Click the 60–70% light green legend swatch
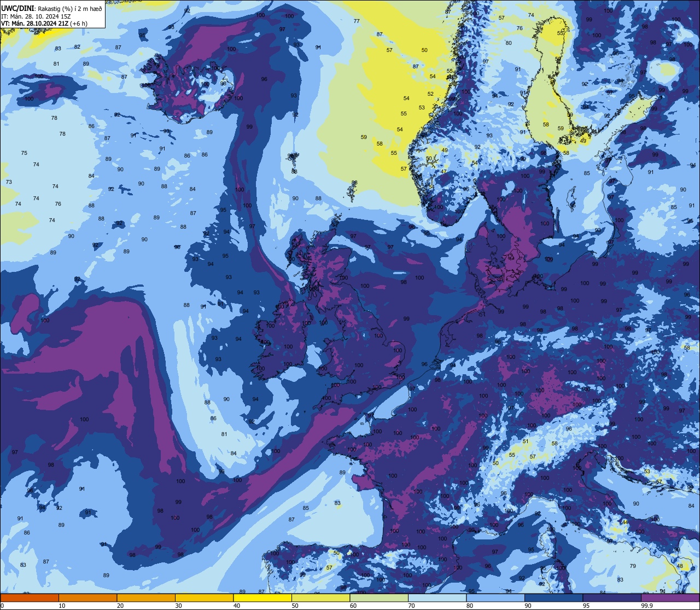700x610 pixels. [379, 597]
